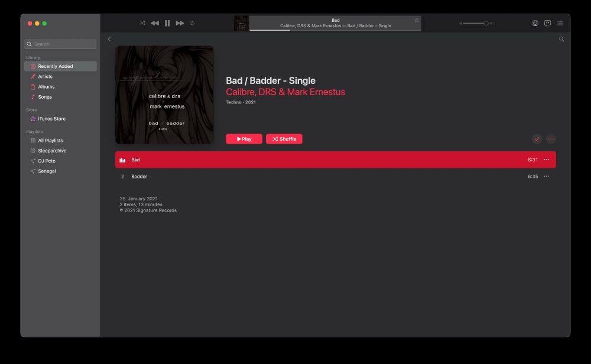Click the red Play button

coord(244,139)
